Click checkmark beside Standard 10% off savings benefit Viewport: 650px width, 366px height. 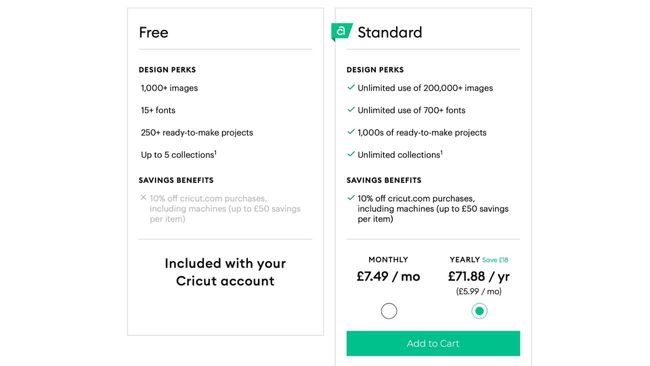(351, 198)
